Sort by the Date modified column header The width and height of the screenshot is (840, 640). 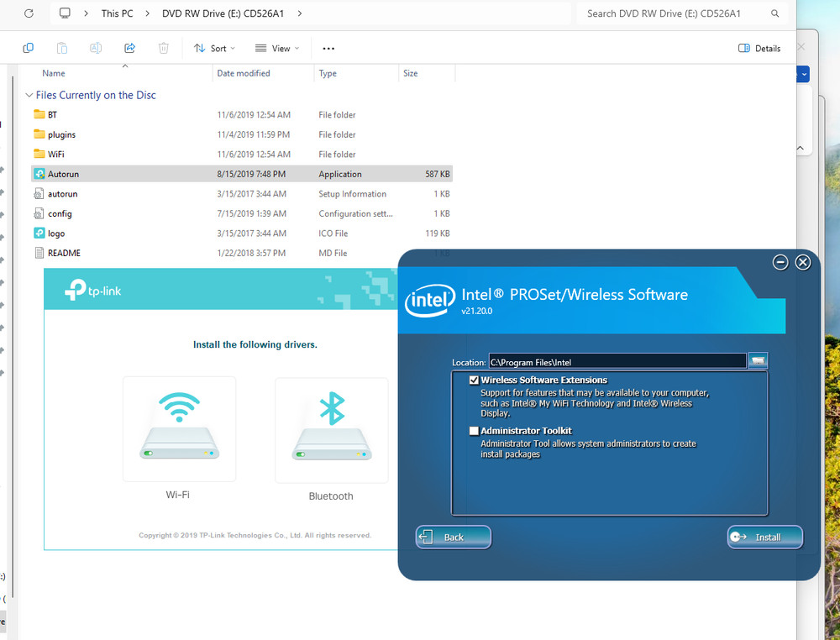click(x=244, y=73)
